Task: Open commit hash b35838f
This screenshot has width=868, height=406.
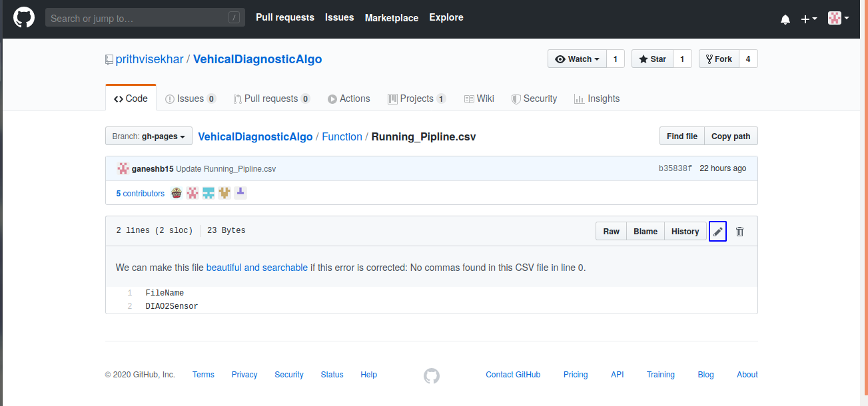Action: pyautogui.click(x=675, y=168)
